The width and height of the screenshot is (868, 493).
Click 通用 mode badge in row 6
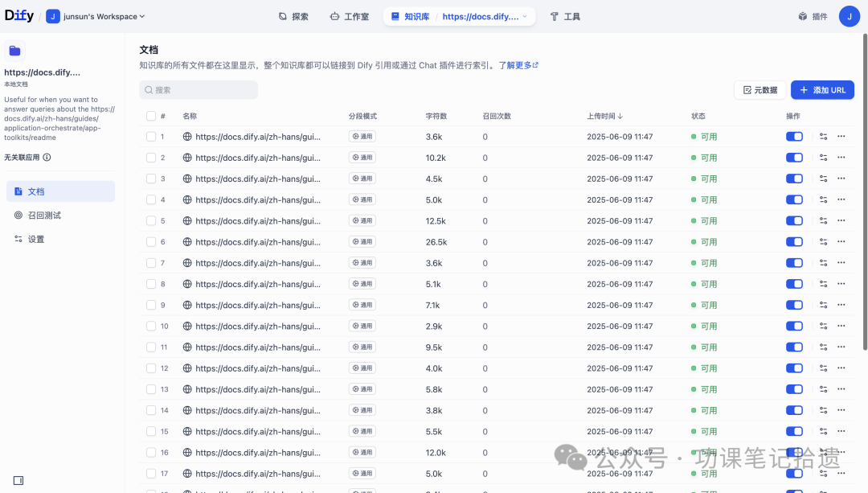pyautogui.click(x=362, y=241)
